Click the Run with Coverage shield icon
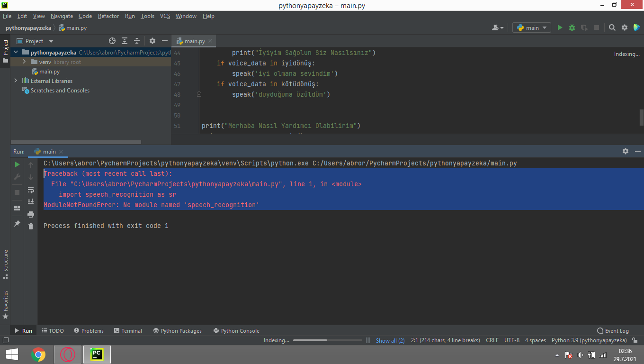 click(x=584, y=28)
